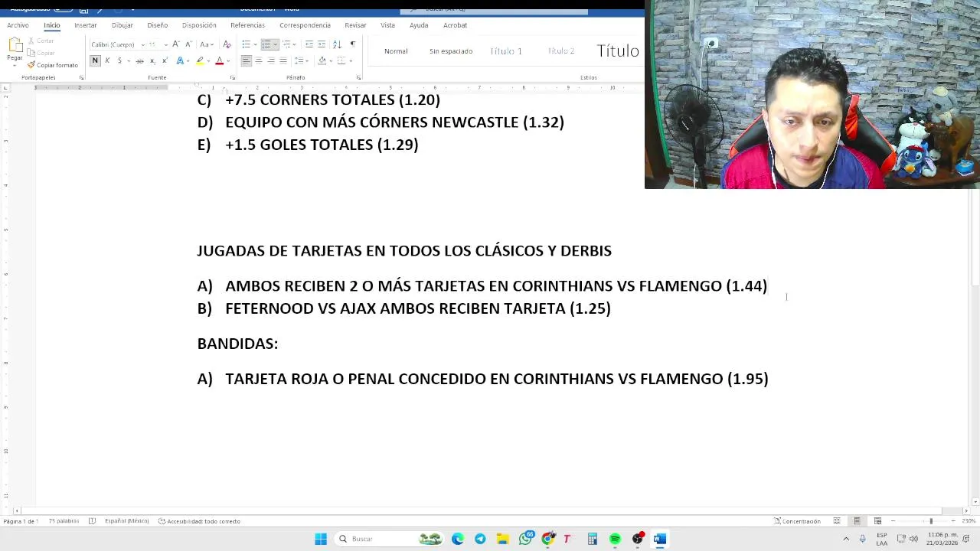Open WhatsApp from the taskbar
The width and height of the screenshot is (980, 551).
[x=525, y=539]
